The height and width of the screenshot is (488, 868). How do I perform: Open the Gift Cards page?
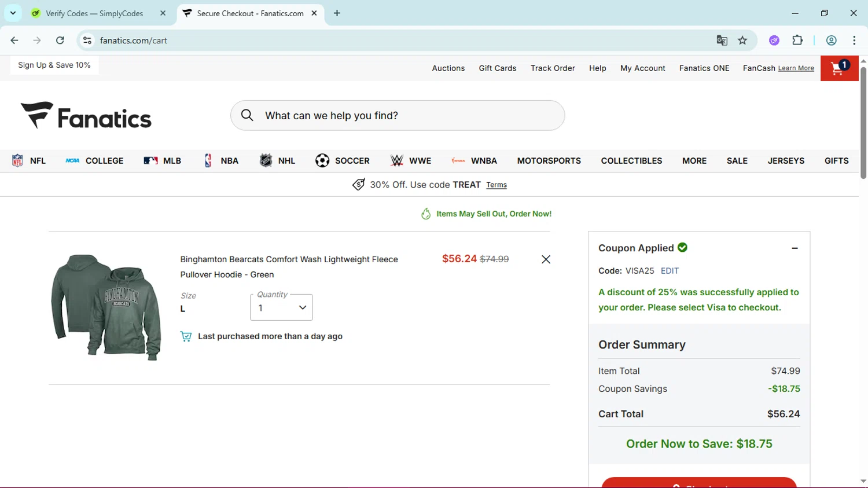(498, 68)
